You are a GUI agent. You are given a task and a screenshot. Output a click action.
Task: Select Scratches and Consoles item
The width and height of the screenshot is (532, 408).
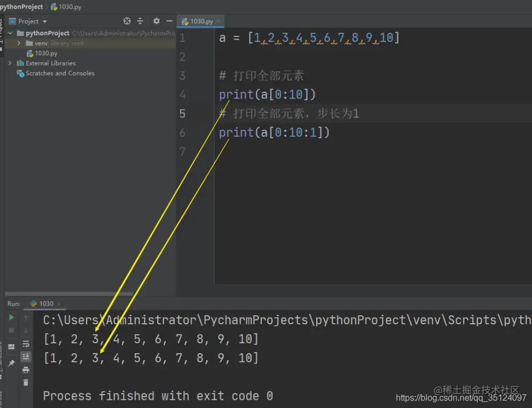pyautogui.click(x=56, y=73)
